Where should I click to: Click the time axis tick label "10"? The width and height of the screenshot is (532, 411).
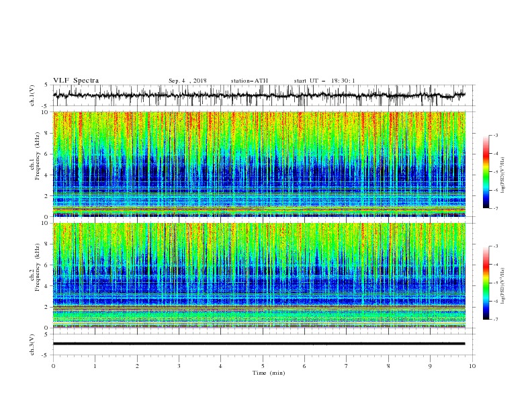tap(472, 366)
